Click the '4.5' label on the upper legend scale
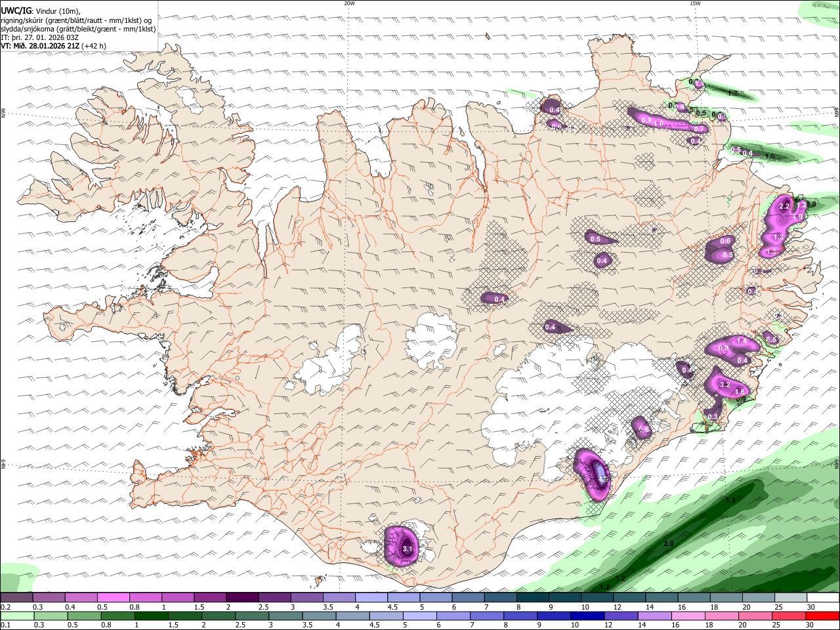The image size is (840, 630). tap(392, 607)
